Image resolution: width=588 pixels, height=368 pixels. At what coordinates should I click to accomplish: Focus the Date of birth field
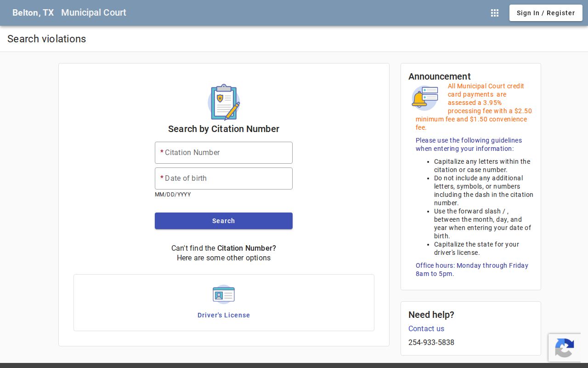(x=224, y=178)
